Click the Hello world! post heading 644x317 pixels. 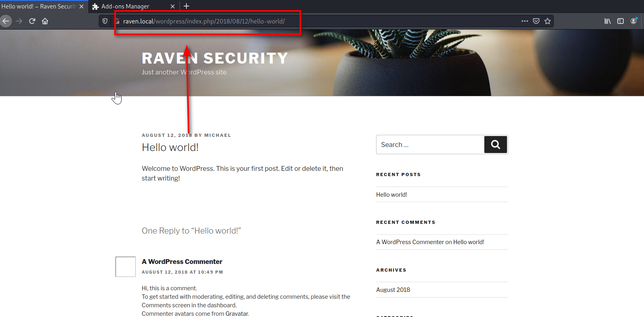(x=170, y=147)
